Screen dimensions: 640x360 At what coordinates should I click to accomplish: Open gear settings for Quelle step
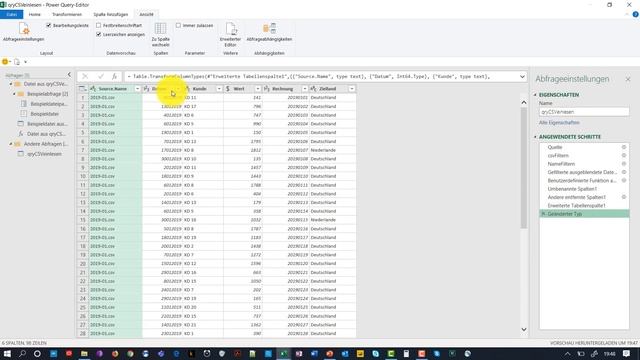coord(624,147)
